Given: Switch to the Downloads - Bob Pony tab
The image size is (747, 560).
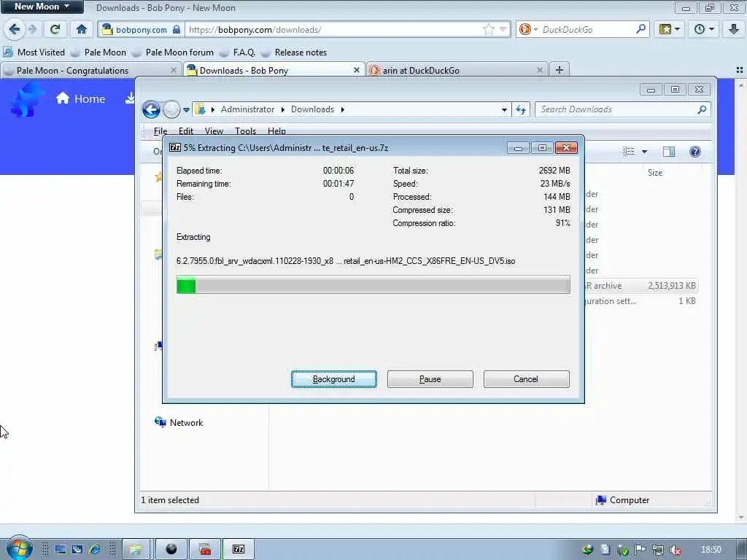Looking at the screenshot, I should point(274,71).
